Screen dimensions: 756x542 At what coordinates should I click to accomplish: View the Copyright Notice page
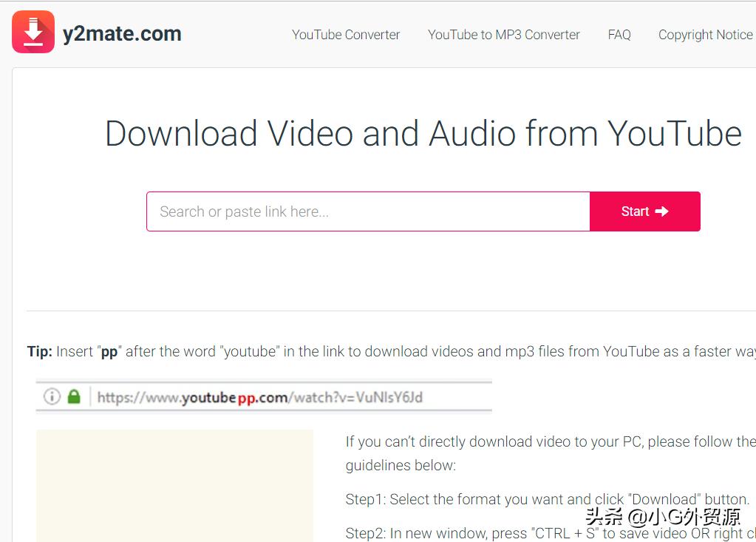705,35
